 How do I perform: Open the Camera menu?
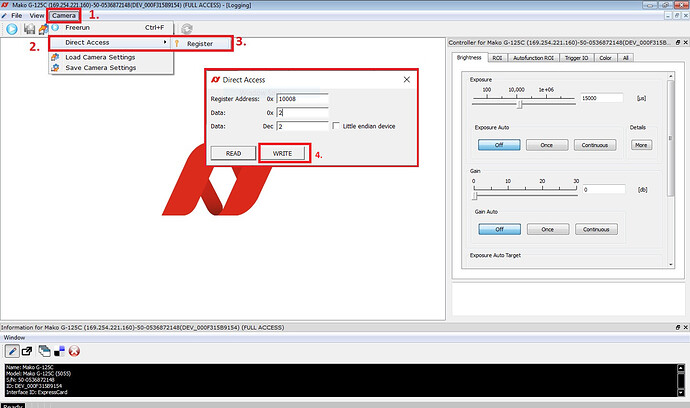click(x=64, y=15)
